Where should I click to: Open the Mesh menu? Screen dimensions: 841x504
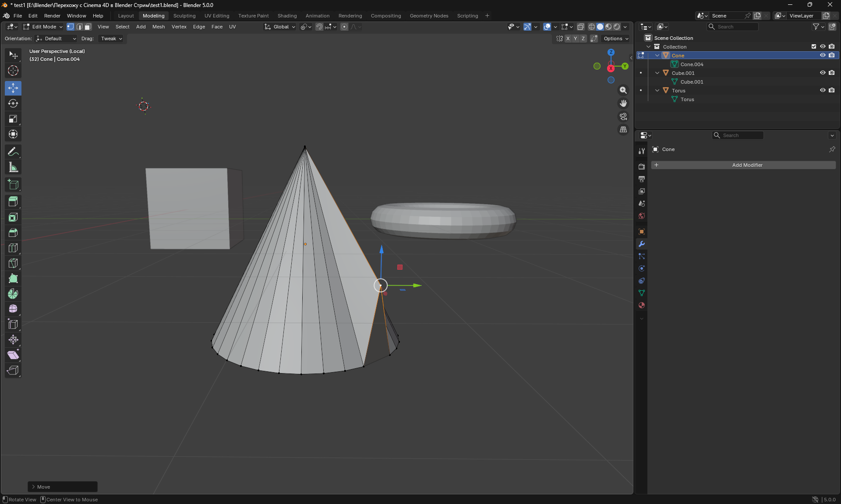pyautogui.click(x=159, y=27)
